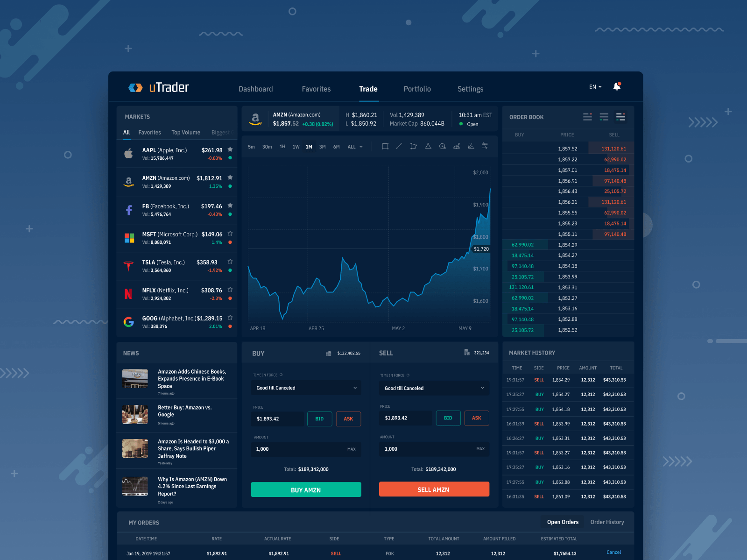Unfavorite the FB star
This screenshot has width=747, height=560.
(230, 206)
